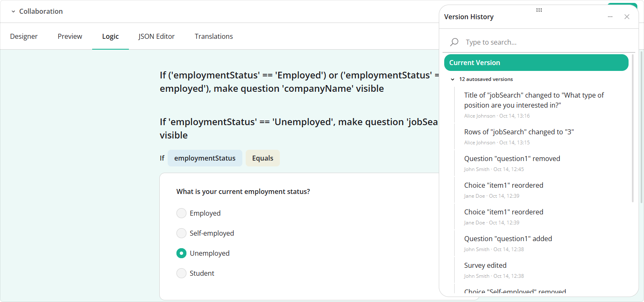Go to the Translations tab
644x302 pixels.
point(214,36)
